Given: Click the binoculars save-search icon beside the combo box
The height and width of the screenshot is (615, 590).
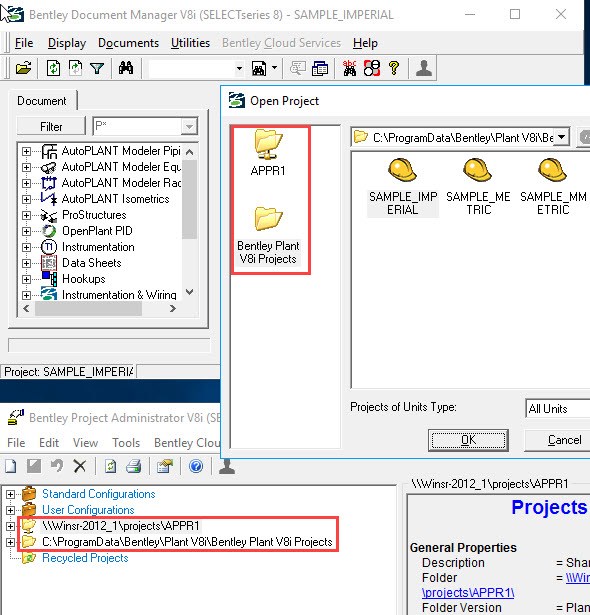Looking at the screenshot, I should [259, 68].
